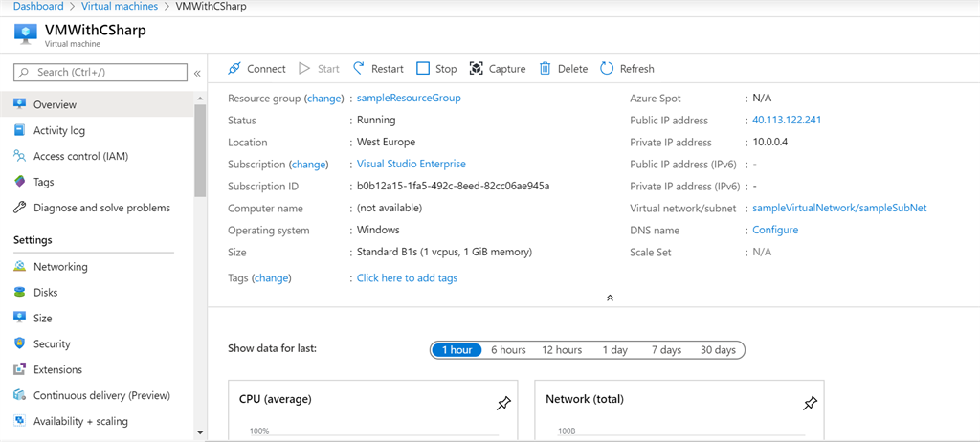Select the 6 hours time range
Image resolution: width=980 pixels, height=442 pixels.
pyautogui.click(x=508, y=350)
